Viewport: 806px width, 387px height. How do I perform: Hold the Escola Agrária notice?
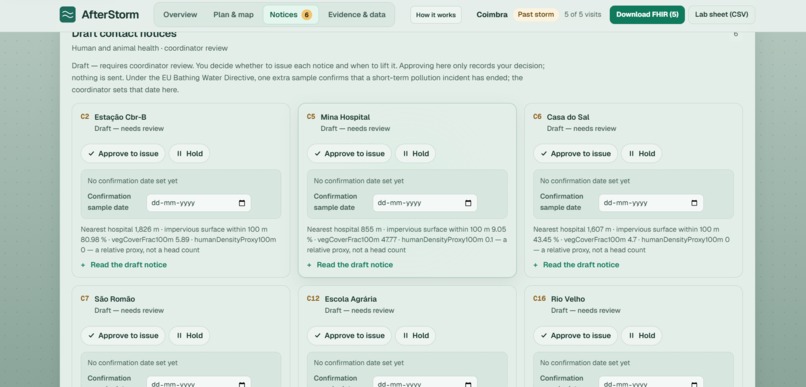pos(416,336)
